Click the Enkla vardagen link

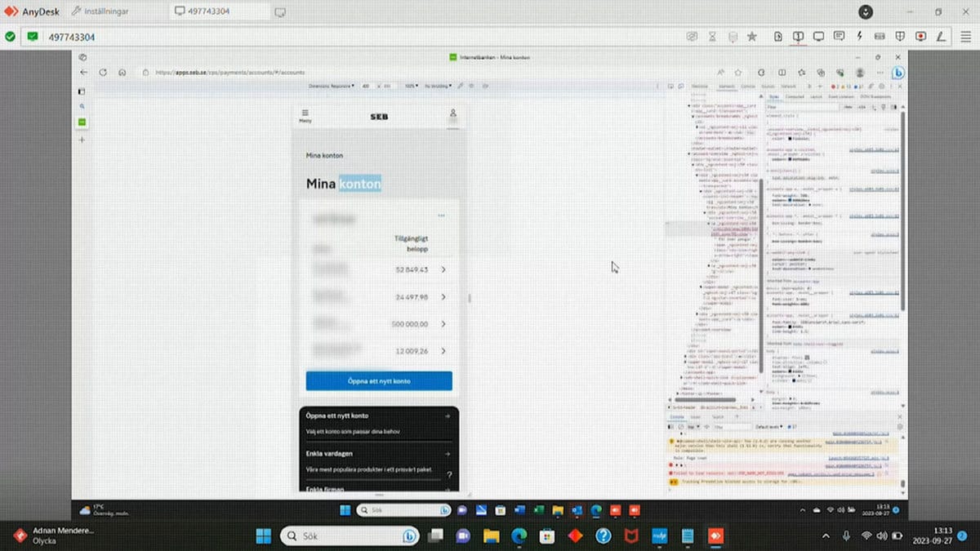[329, 453]
